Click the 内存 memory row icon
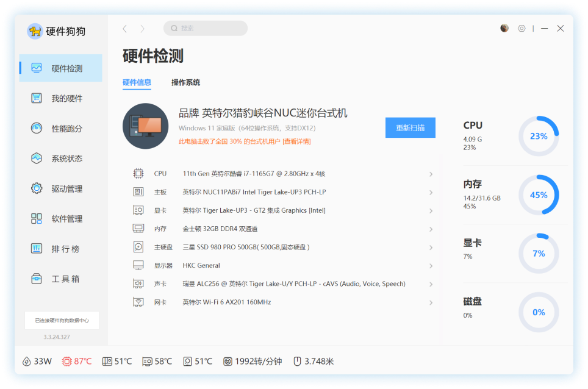The height and width of the screenshot is (389, 588). tap(138, 228)
